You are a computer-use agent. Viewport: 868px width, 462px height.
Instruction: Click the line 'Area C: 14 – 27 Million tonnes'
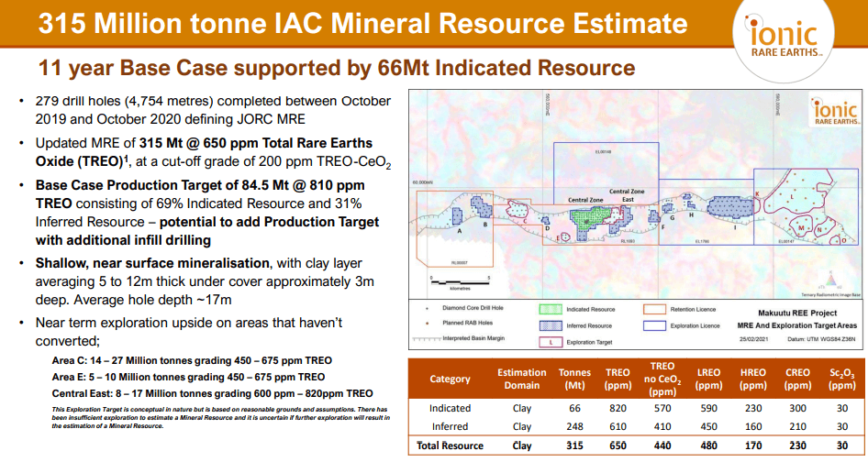point(192,361)
